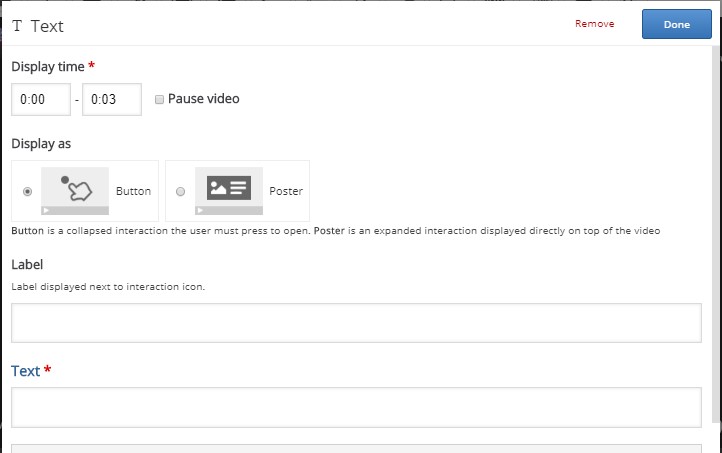Viewport: 722px width, 453px height.
Task: Focus the display end time field 0:03
Action: point(111,100)
